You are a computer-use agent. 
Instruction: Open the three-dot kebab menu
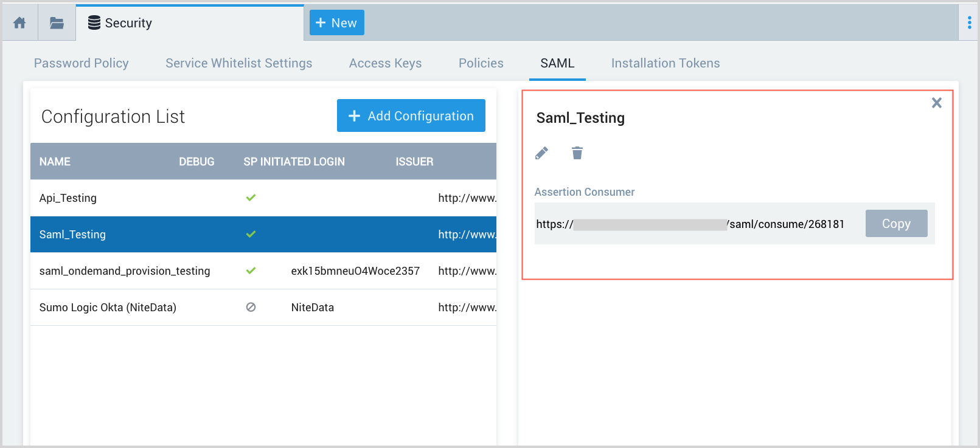[969, 23]
